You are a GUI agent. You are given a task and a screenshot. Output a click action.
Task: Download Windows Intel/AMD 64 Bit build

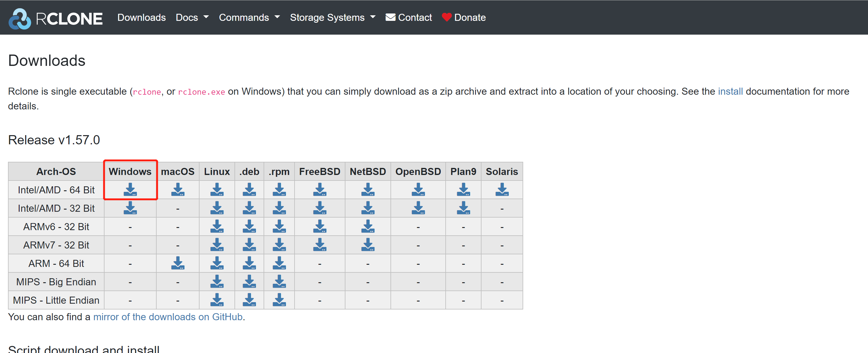(x=130, y=190)
